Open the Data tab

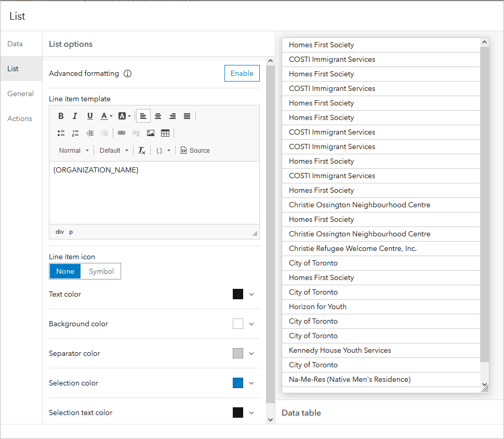(x=21, y=44)
